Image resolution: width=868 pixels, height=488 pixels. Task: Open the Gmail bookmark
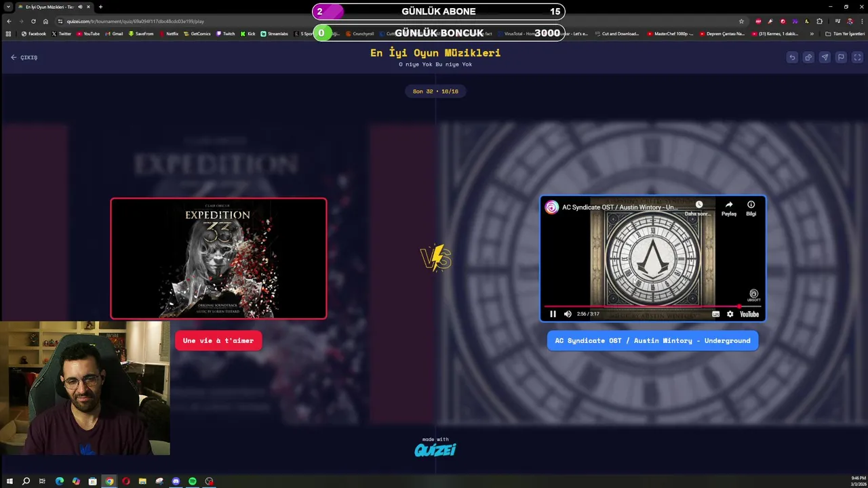[x=114, y=33]
